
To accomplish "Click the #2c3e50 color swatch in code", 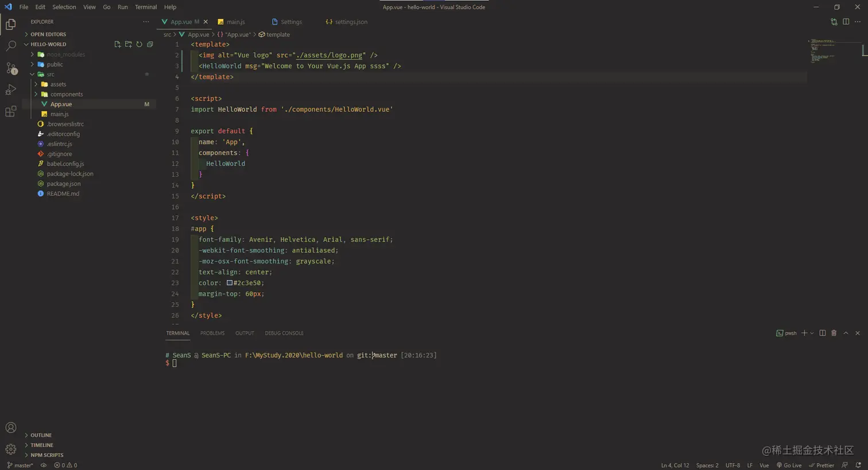I will (x=230, y=283).
